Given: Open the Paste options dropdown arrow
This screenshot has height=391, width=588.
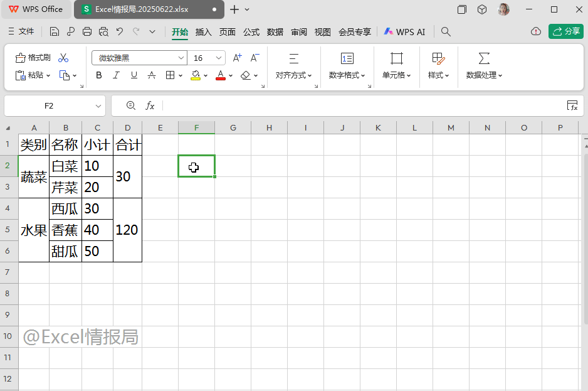Looking at the screenshot, I should click(48, 75).
